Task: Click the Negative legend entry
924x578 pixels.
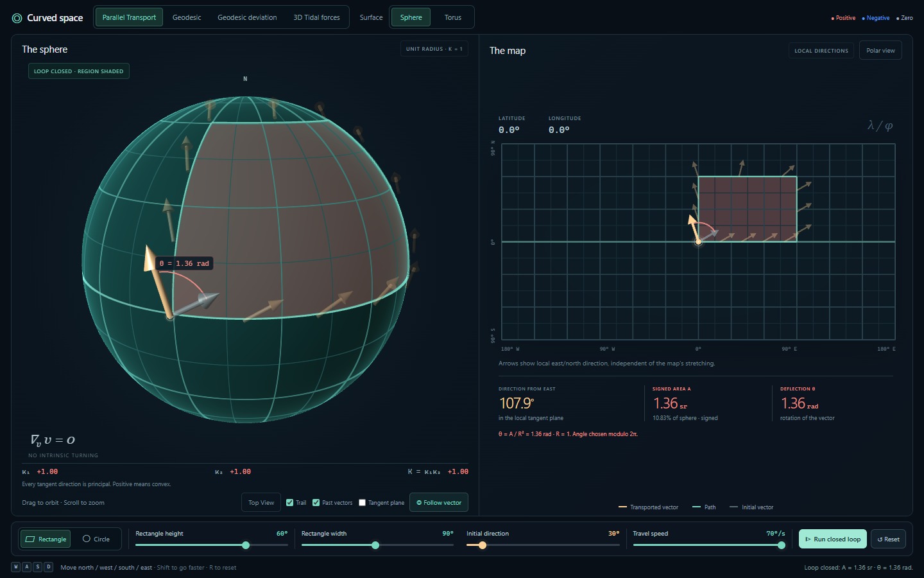Action: [x=876, y=18]
